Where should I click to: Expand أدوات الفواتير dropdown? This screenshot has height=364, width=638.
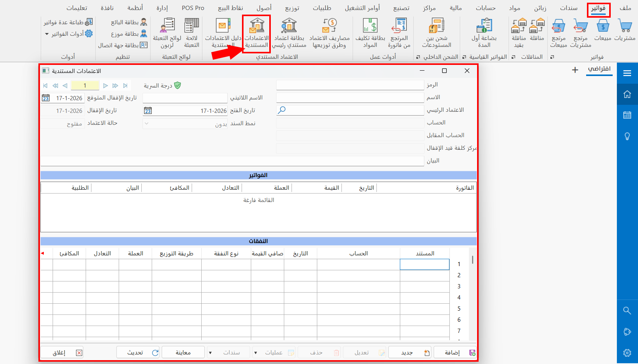(47, 34)
